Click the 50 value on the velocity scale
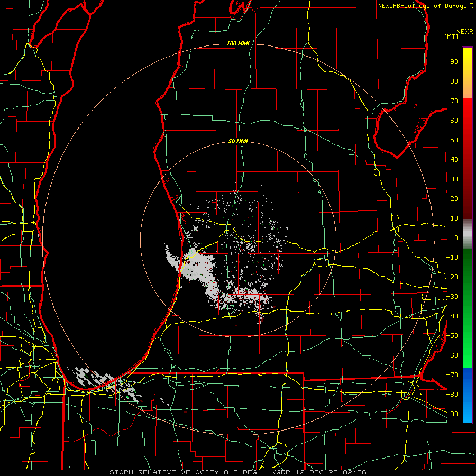The width and height of the screenshot is (476, 476). [454, 140]
